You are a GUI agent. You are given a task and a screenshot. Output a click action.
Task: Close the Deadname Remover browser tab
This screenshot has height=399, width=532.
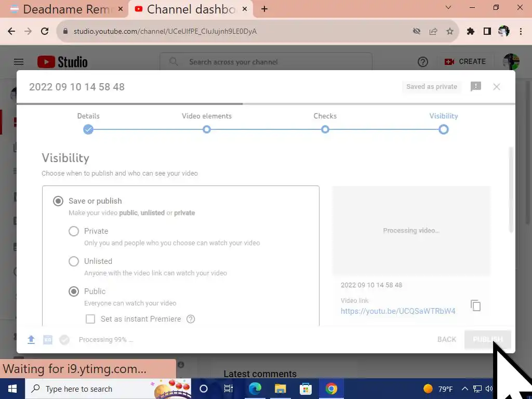pos(120,9)
